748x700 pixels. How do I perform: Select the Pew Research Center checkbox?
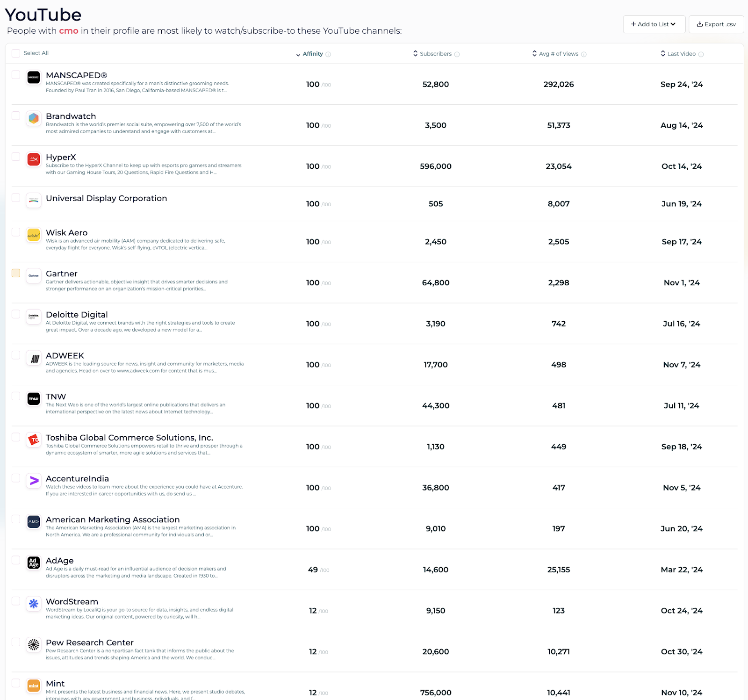tap(16, 642)
